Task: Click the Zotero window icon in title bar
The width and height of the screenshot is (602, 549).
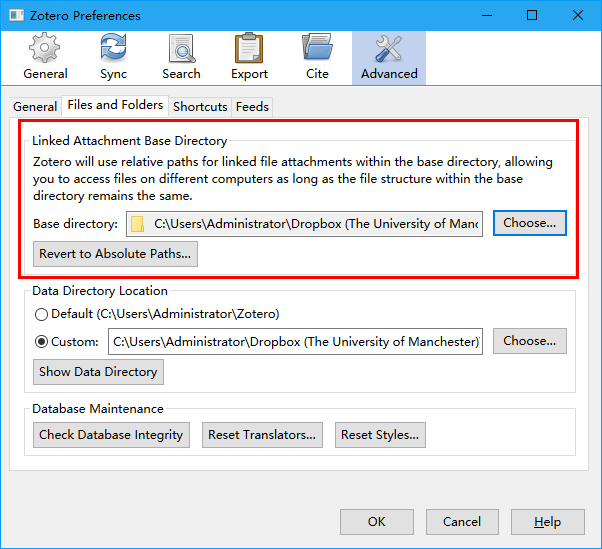Action: point(16,15)
